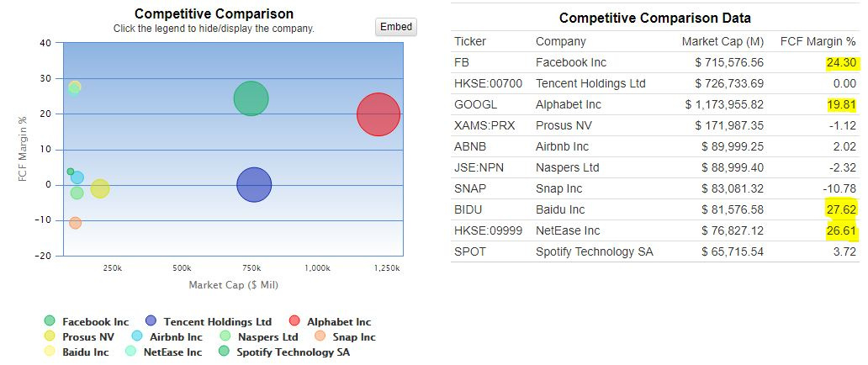Viewport: 868px width, 365px height.
Task: Click the orange Snap bubble
Action: 76,223
